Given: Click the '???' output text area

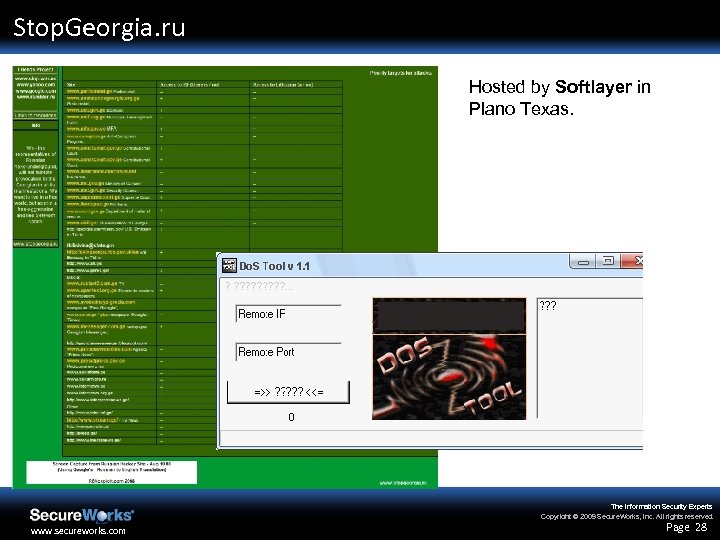Looking at the screenshot, I should (x=590, y=358).
